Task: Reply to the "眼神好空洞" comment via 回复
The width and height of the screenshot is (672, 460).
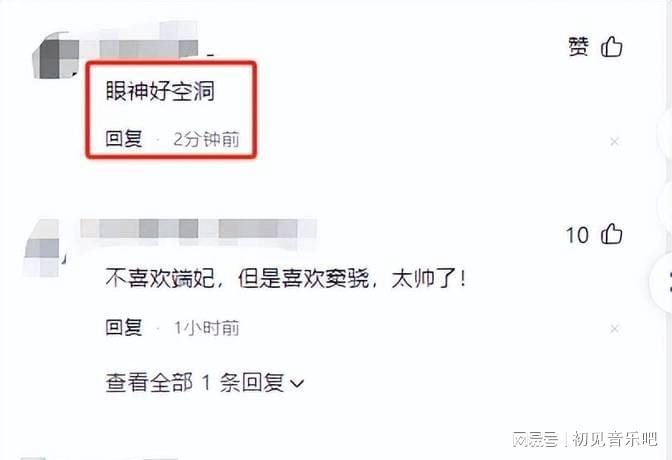Action: [124, 139]
